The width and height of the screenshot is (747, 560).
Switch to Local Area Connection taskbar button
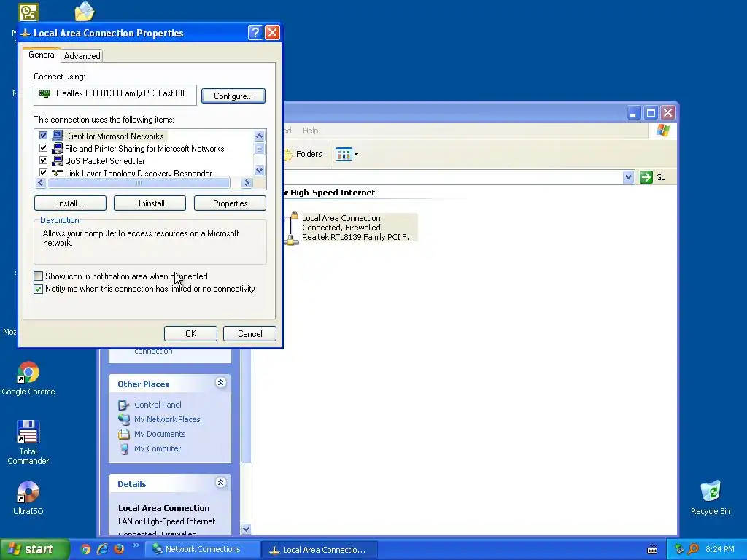(320, 550)
